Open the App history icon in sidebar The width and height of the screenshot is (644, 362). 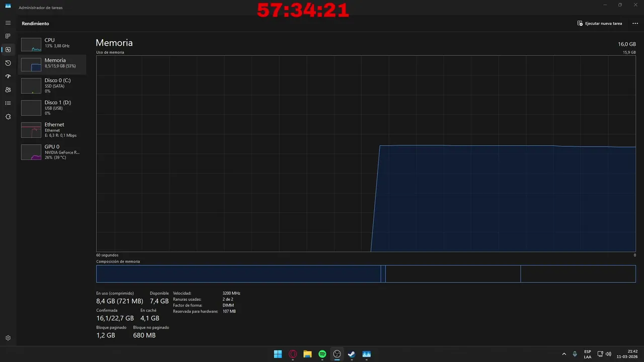click(x=8, y=63)
